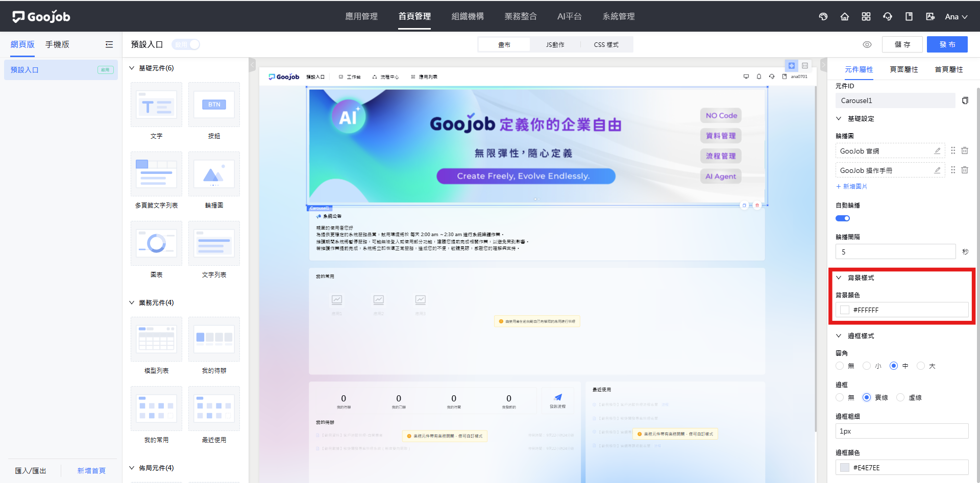Image resolution: width=980 pixels, height=483 pixels.
Task: Collapse the 邊框樣式 property group
Action: pyautogui.click(x=839, y=336)
